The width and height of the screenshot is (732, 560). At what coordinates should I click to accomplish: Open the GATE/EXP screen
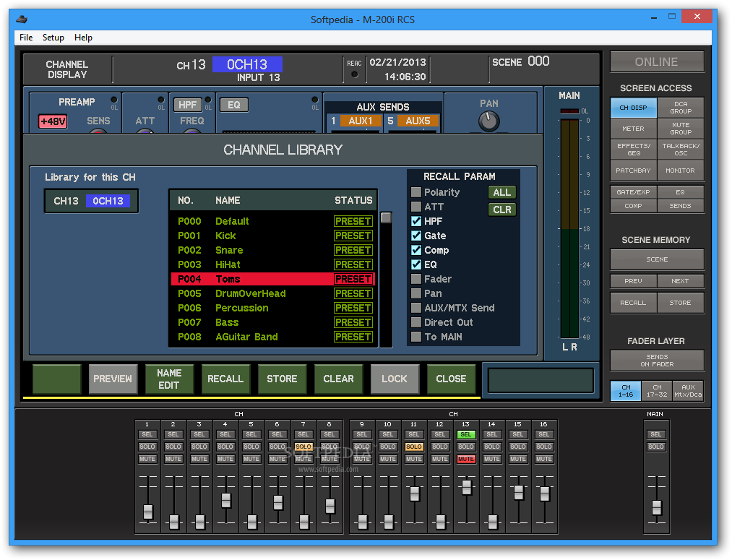[633, 192]
